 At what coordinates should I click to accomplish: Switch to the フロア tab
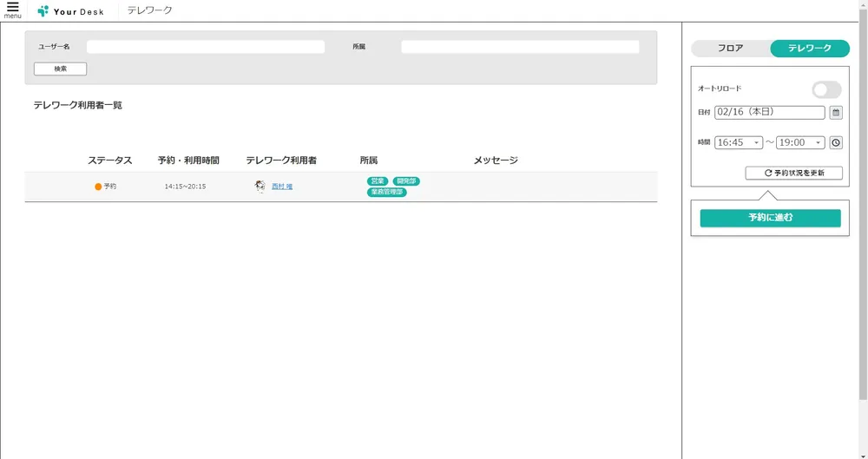(x=730, y=49)
